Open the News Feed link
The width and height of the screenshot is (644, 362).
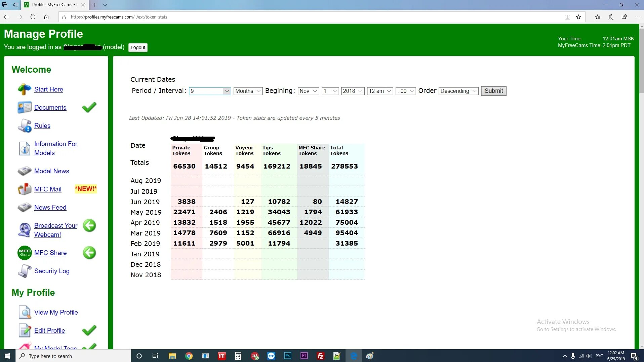pos(50,207)
